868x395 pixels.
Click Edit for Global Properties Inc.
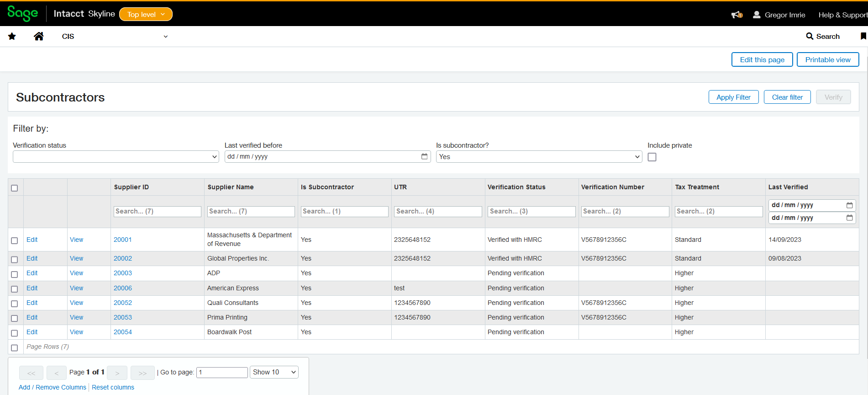point(32,258)
